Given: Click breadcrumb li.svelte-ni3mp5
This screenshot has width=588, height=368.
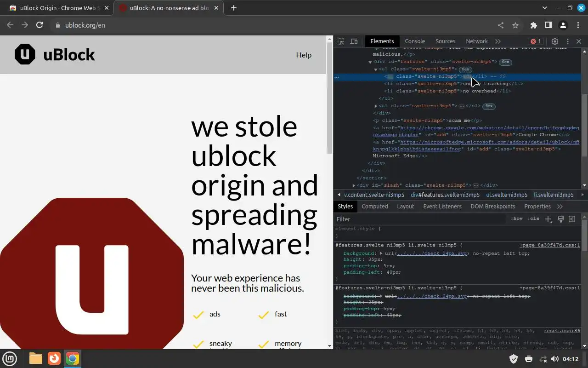Looking at the screenshot, I should pyautogui.click(x=554, y=195).
